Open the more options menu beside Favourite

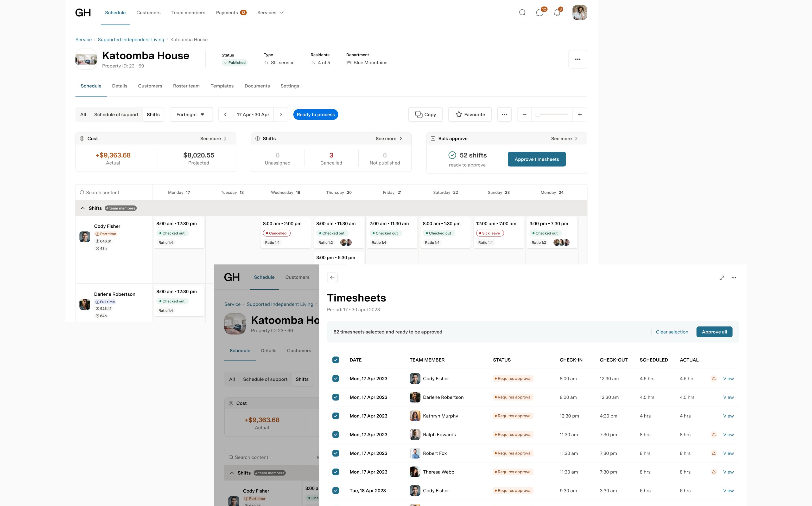[x=504, y=115]
